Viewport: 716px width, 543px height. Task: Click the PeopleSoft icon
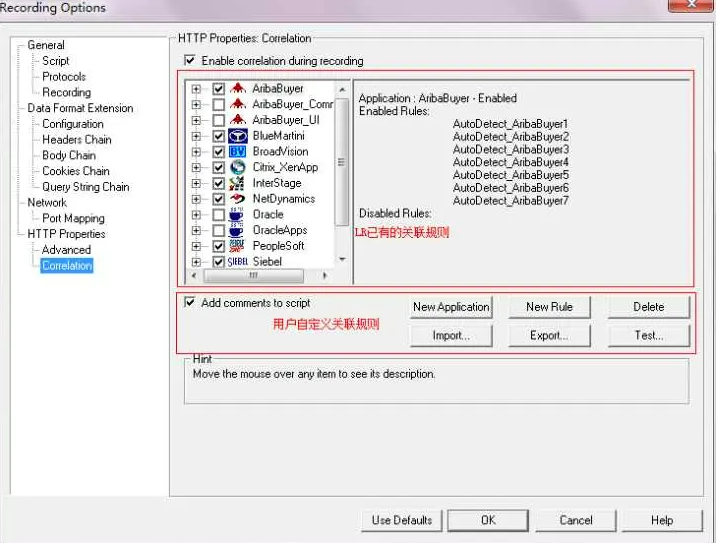(x=237, y=246)
